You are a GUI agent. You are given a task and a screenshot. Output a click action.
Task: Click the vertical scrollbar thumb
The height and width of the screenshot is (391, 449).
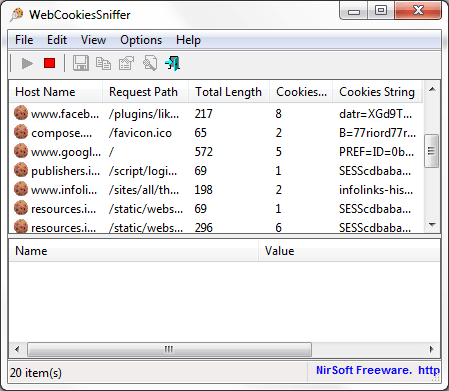coord(432,151)
